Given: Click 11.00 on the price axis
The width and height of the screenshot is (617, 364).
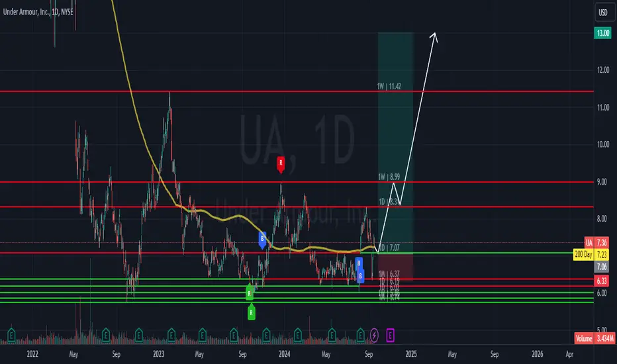Looking at the screenshot, I should [x=603, y=107].
